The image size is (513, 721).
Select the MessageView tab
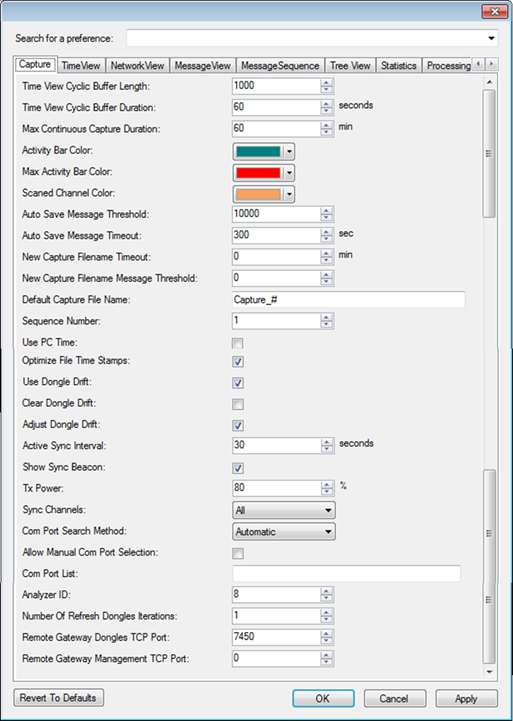(x=203, y=66)
